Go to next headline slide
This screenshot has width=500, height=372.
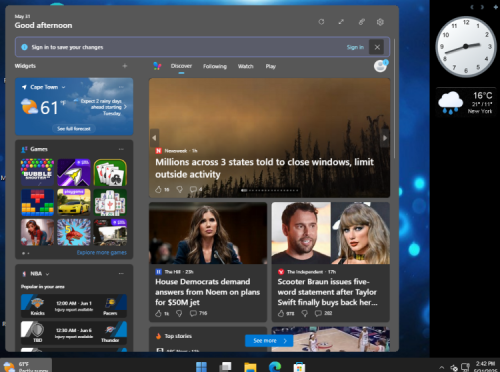[x=385, y=138]
